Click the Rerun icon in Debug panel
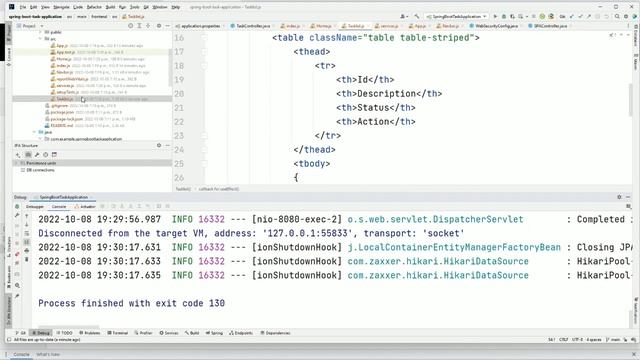Viewport: 640px width, 360px height. pos(17,207)
